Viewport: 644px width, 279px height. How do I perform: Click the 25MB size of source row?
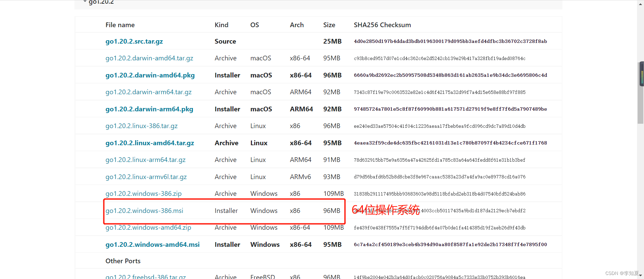332,41
